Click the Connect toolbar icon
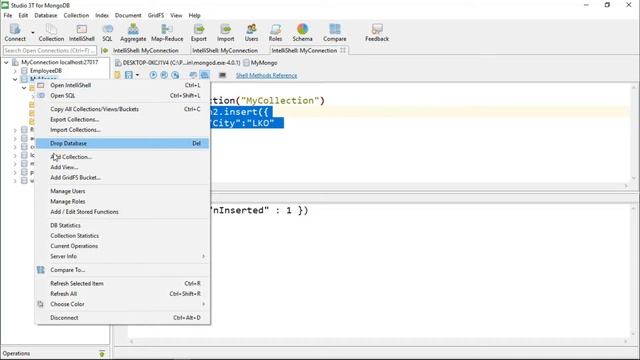Image resolution: width=640 pixels, height=360 pixels. click(x=15, y=32)
